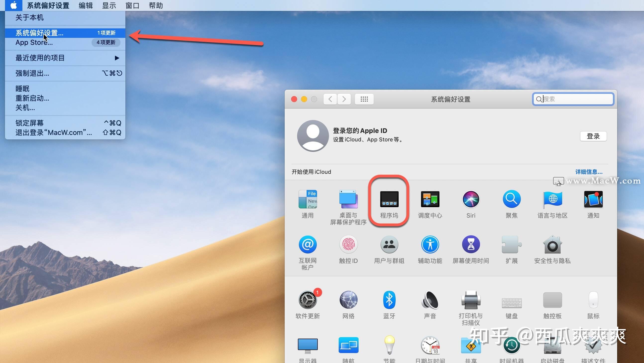Open 触控板 (Trackpad) preferences
644x363 pixels.
(x=552, y=300)
